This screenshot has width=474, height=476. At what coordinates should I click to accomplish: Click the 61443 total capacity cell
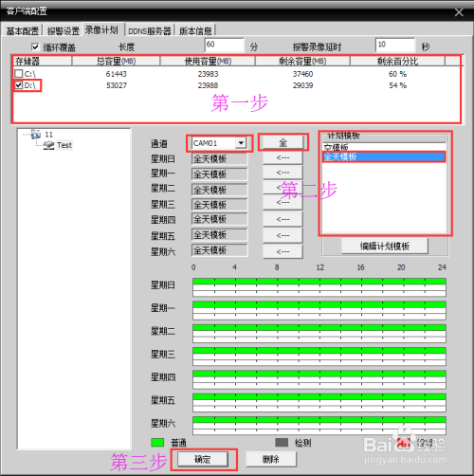(x=117, y=74)
